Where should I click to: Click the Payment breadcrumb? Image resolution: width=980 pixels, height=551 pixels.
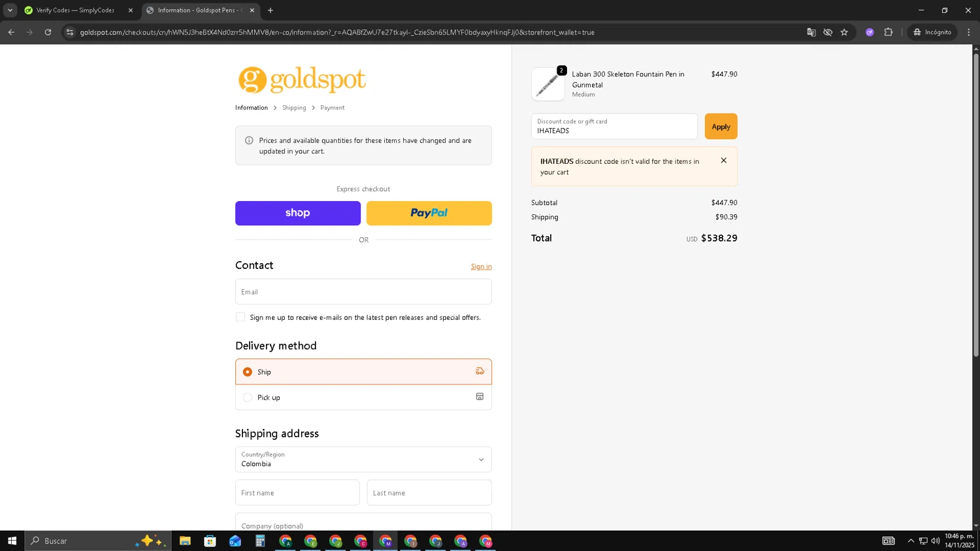(333, 108)
